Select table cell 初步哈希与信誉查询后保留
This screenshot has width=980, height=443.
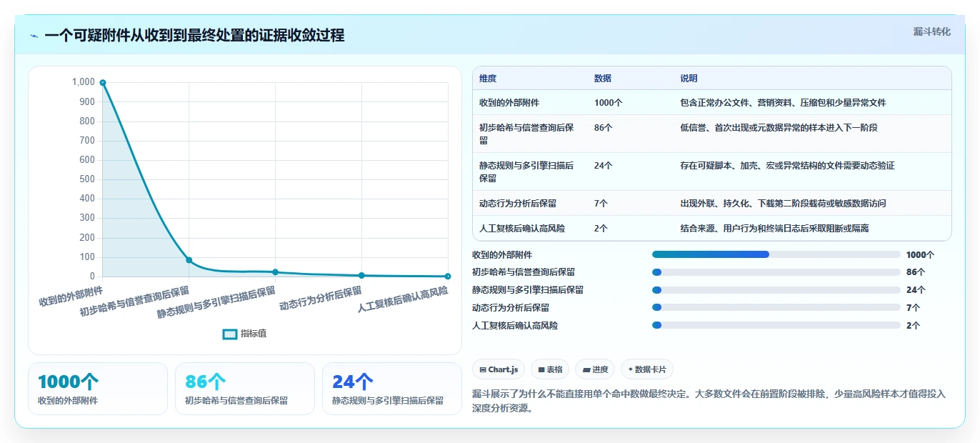click(530, 134)
